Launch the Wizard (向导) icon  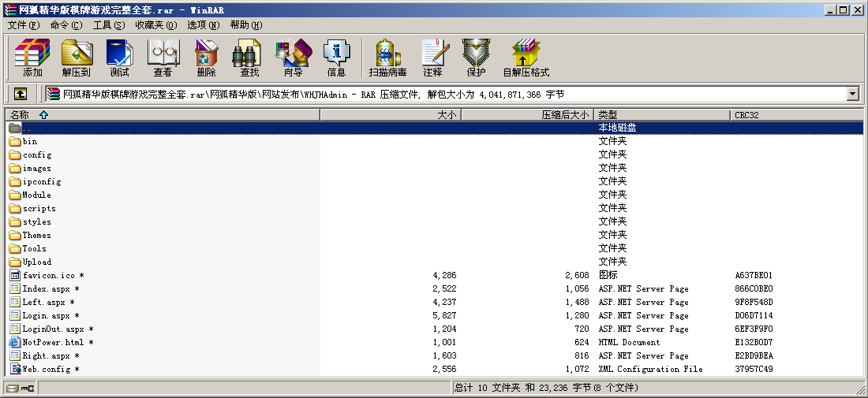pyautogui.click(x=293, y=58)
